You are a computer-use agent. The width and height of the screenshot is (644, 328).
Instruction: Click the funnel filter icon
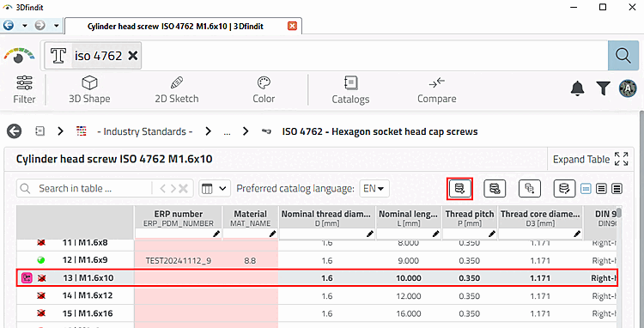pos(603,88)
